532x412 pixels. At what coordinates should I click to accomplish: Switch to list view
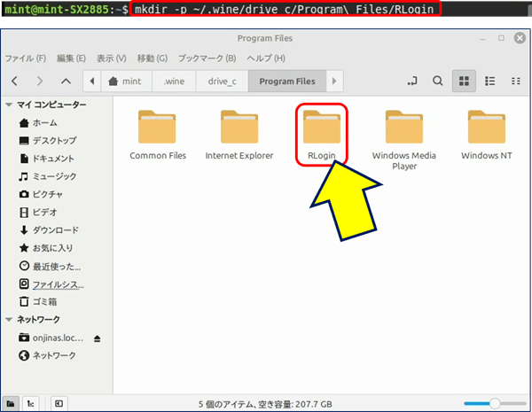point(489,81)
